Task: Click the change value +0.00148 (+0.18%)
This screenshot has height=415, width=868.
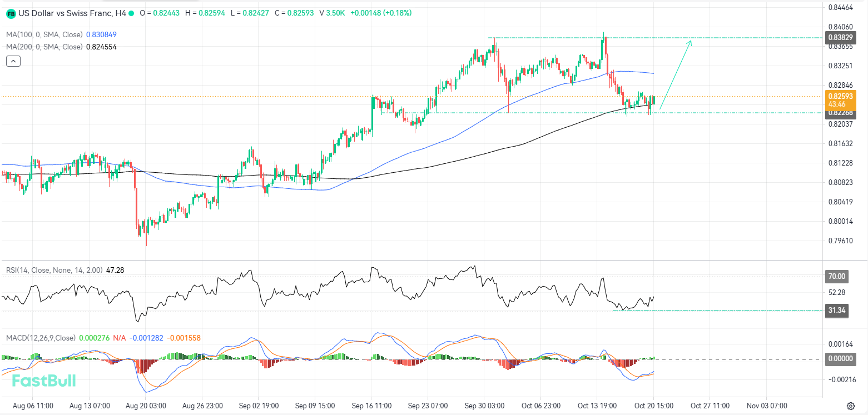Action: tap(381, 13)
